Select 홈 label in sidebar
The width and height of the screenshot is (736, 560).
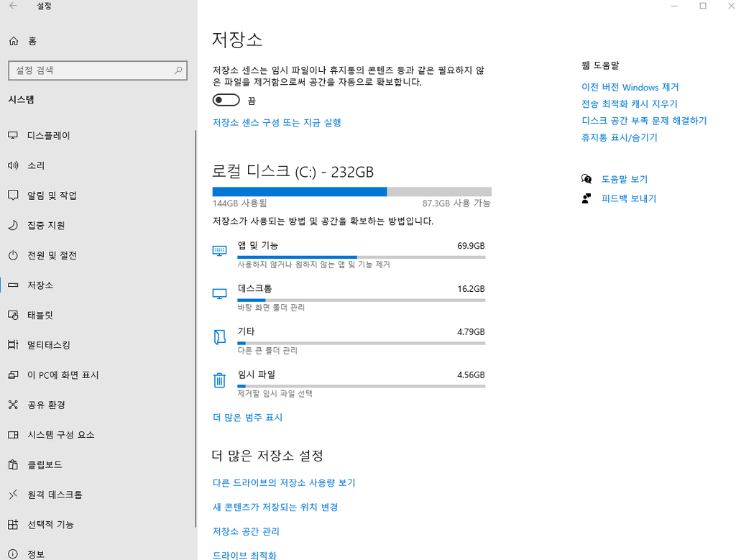[x=32, y=41]
